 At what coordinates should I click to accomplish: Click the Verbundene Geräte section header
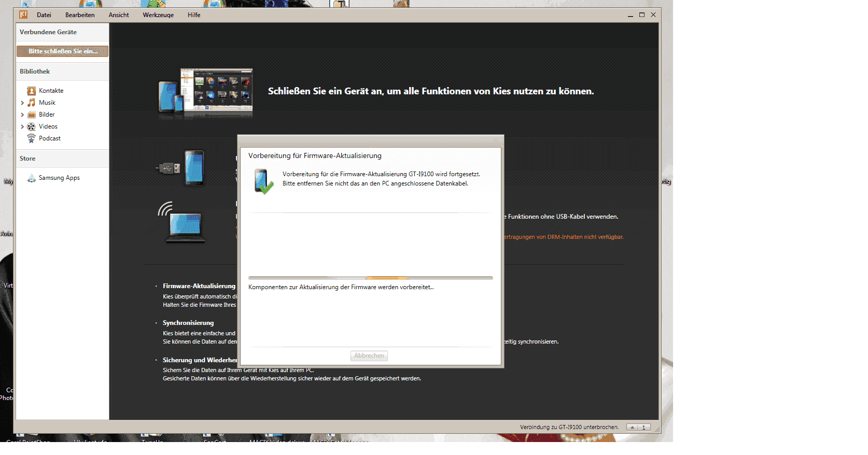click(x=62, y=32)
